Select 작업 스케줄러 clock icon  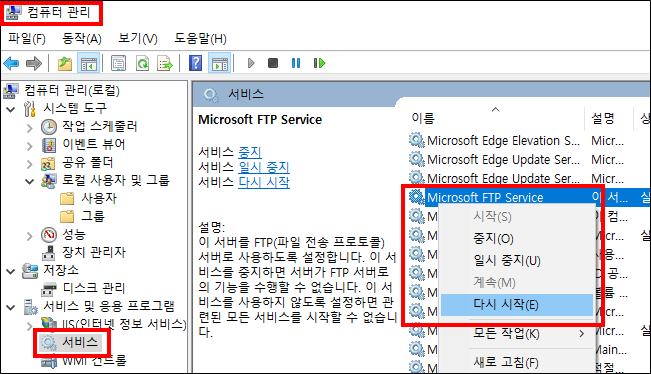[x=49, y=127]
